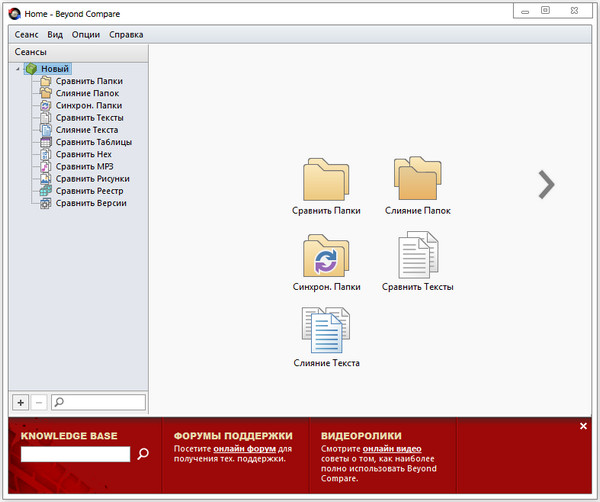Open the large Сравнить Папки folder icon

tap(325, 180)
